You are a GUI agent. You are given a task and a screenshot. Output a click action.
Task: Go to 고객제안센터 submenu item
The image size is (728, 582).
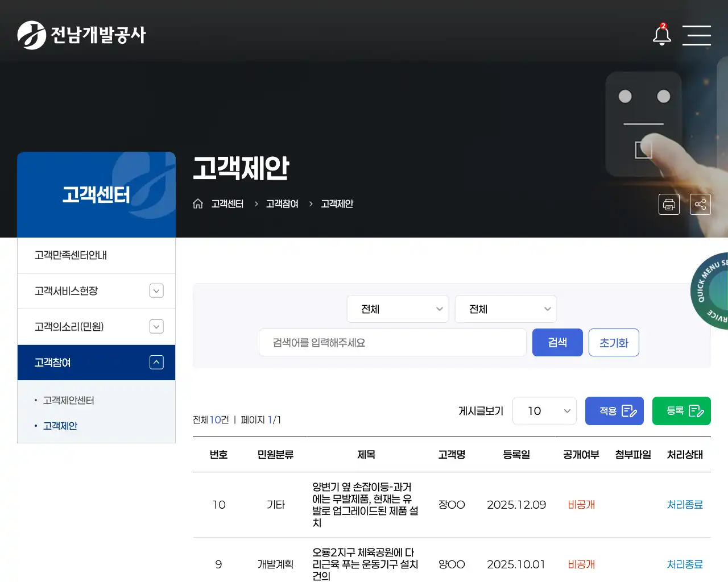[68, 400]
